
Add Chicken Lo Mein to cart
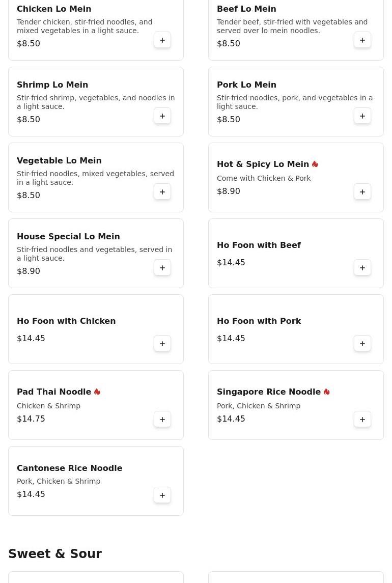pyautogui.click(x=162, y=40)
